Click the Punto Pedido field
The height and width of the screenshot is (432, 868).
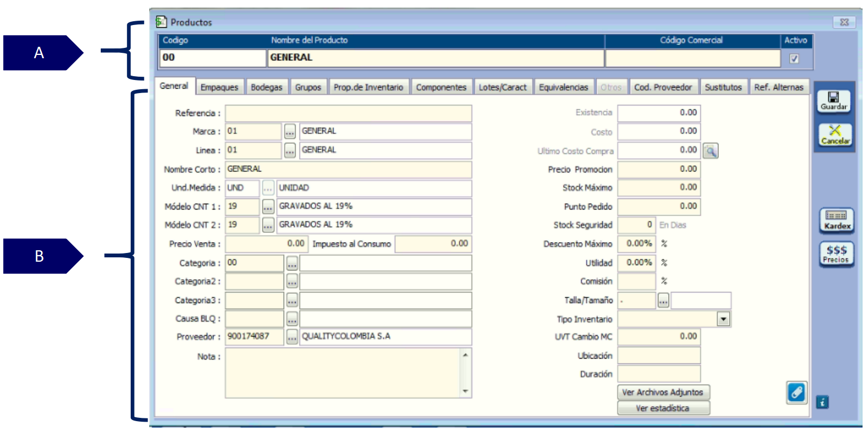(x=659, y=207)
